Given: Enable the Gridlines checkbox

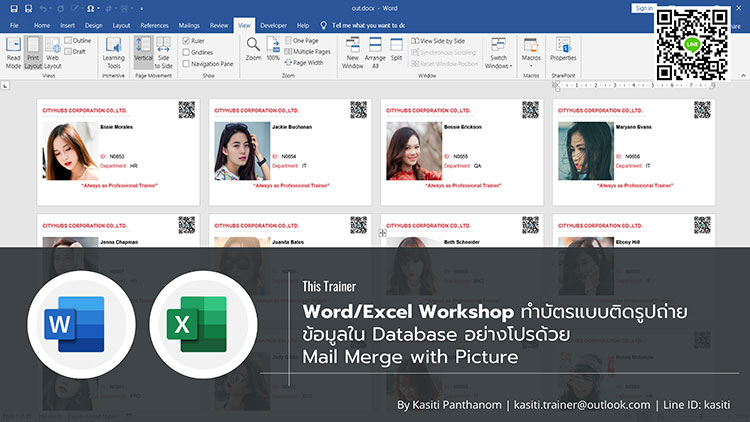Looking at the screenshot, I should pos(186,52).
